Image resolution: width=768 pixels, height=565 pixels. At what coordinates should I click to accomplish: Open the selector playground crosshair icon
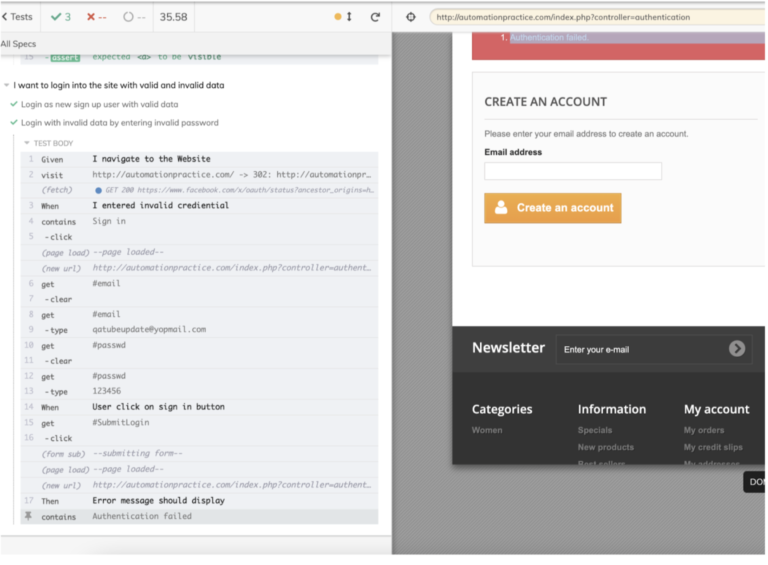(410, 17)
